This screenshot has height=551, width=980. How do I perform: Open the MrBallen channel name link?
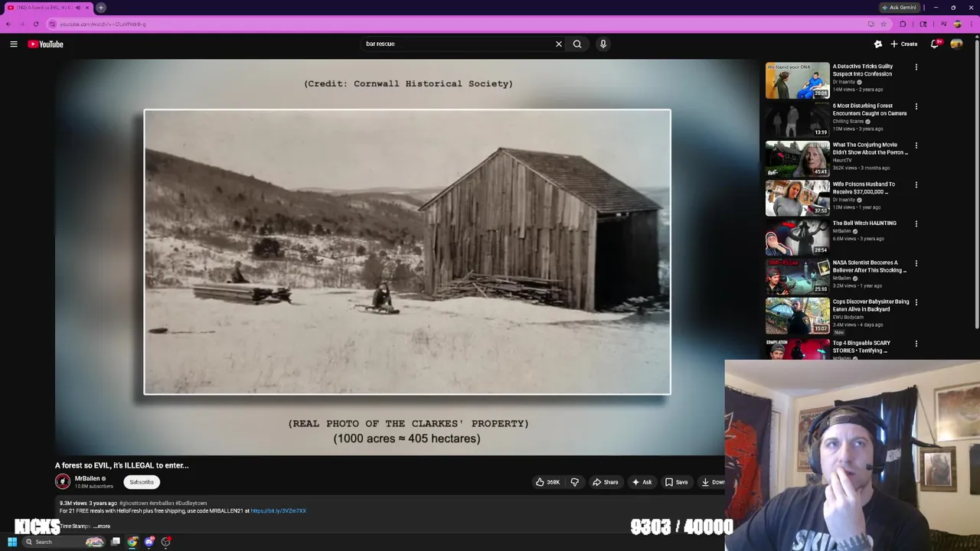tap(87, 478)
